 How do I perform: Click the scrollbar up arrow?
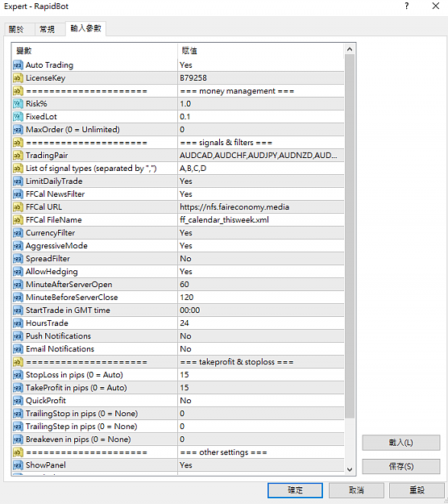pos(350,49)
